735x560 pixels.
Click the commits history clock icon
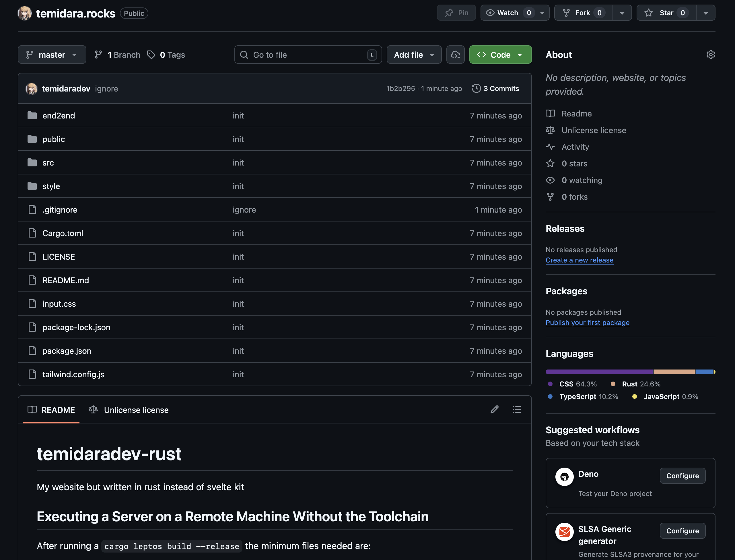(476, 88)
